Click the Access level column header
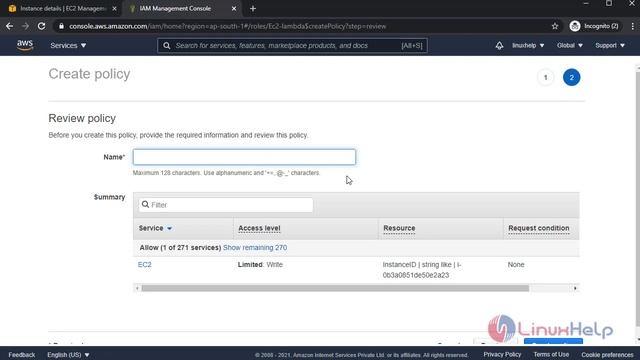640x360 pixels. click(x=259, y=228)
